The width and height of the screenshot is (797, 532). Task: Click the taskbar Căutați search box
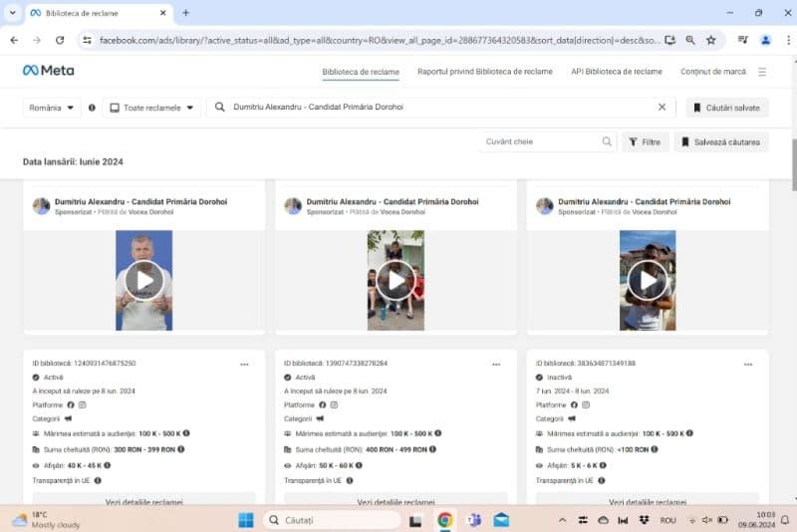[x=332, y=520]
